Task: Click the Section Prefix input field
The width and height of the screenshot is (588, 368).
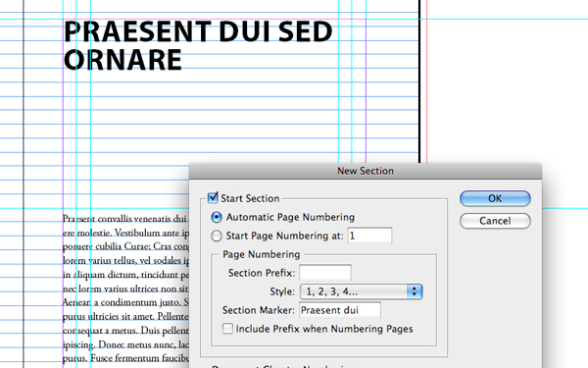Action: 325,273
